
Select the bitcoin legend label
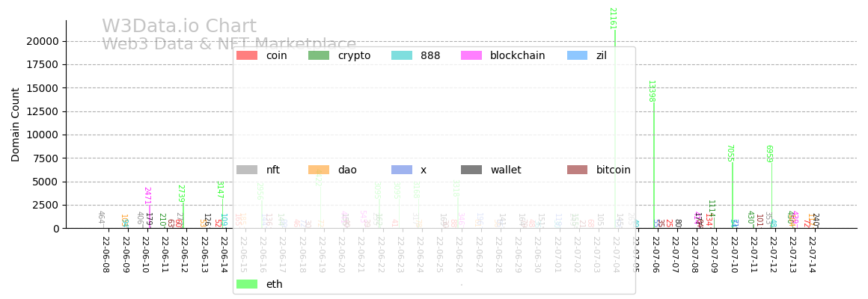coord(613,170)
